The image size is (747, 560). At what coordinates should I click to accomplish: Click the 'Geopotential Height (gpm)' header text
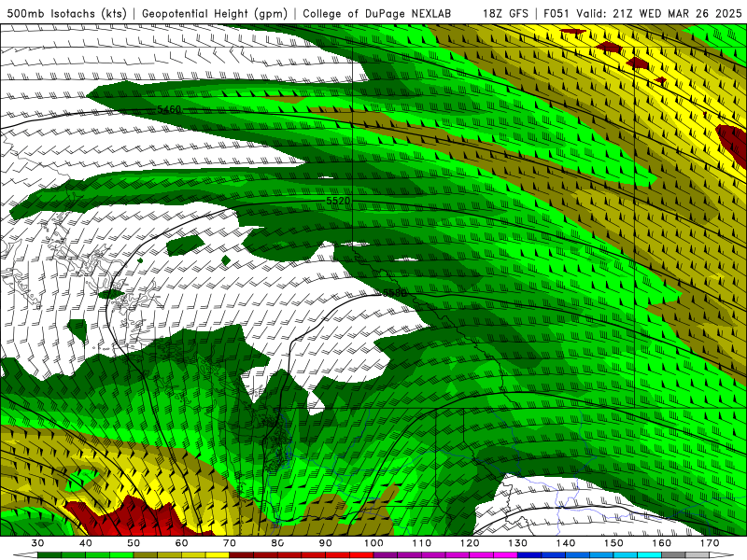point(215,13)
